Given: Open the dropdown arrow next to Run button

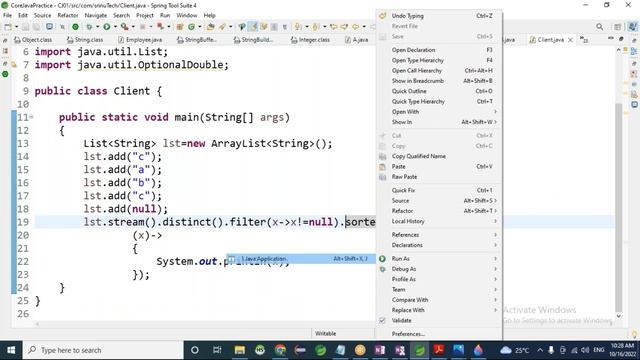Looking at the screenshot, I should pos(115,27).
